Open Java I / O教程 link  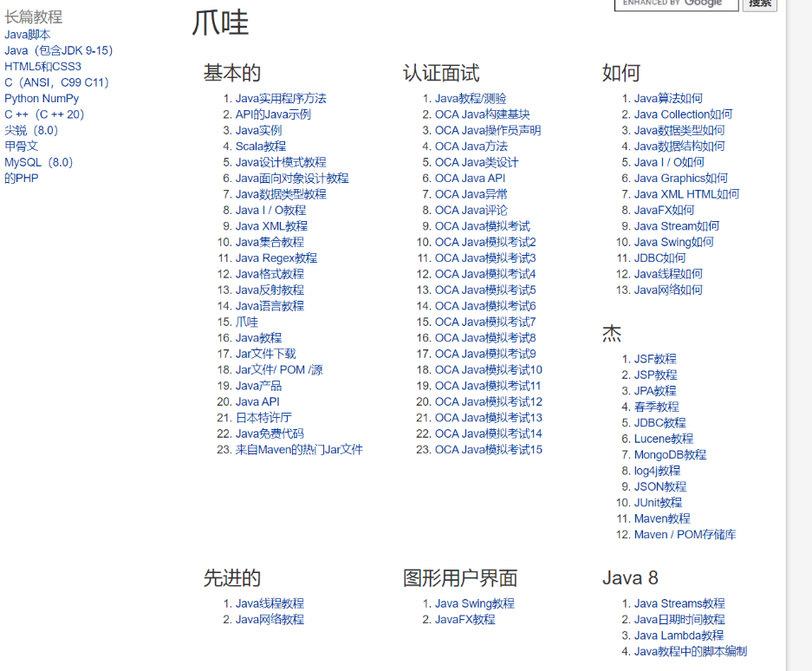(x=271, y=211)
